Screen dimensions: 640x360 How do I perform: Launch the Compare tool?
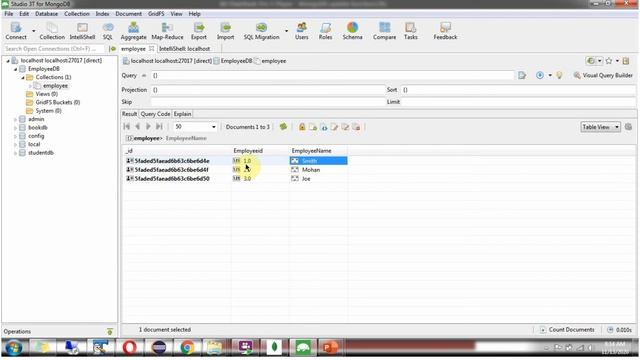[x=384, y=31]
